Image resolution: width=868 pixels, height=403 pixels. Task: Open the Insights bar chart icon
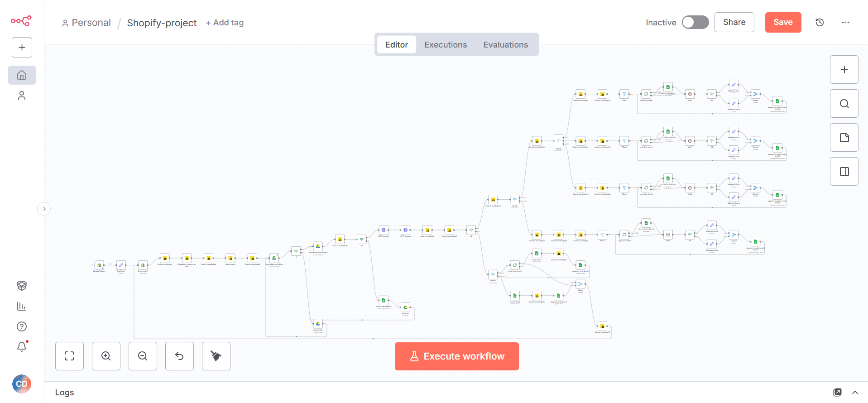coord(22,306)
